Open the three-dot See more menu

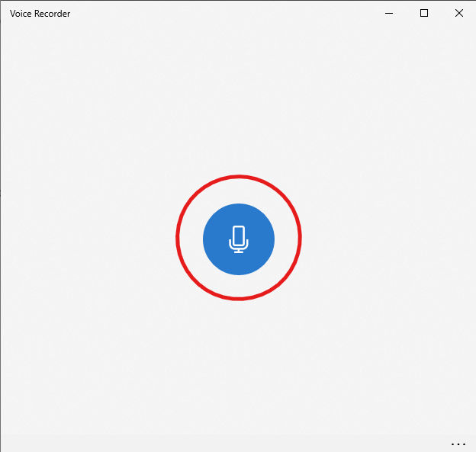(458, 444)
